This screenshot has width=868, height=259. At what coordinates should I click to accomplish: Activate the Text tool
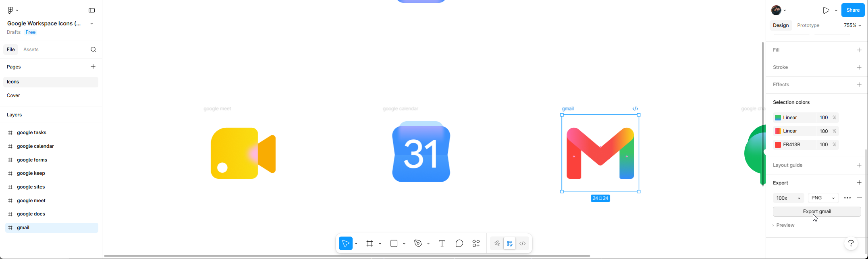(x=442, y=243)
